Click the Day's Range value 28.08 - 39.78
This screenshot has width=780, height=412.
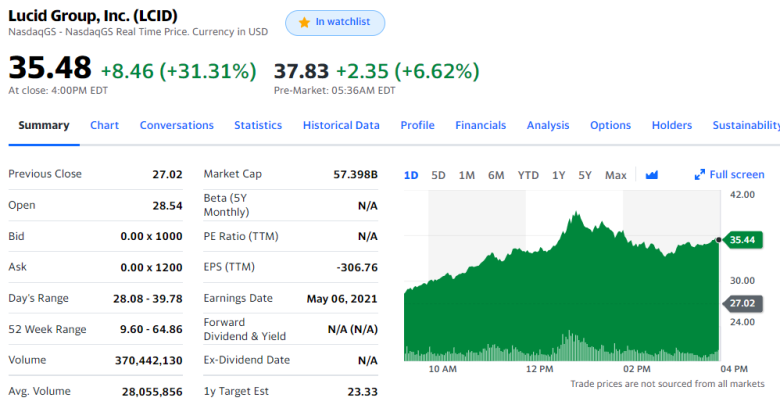pos(148,299)
